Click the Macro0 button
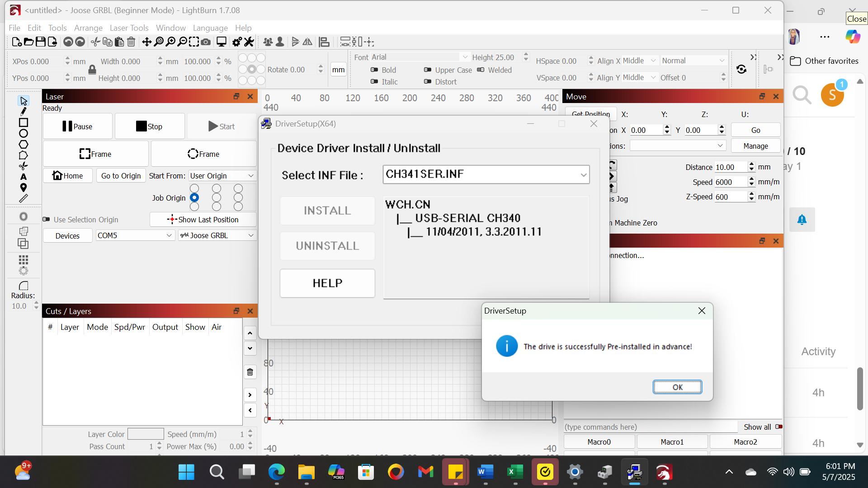The image size is (868, 488). point(599,441)
